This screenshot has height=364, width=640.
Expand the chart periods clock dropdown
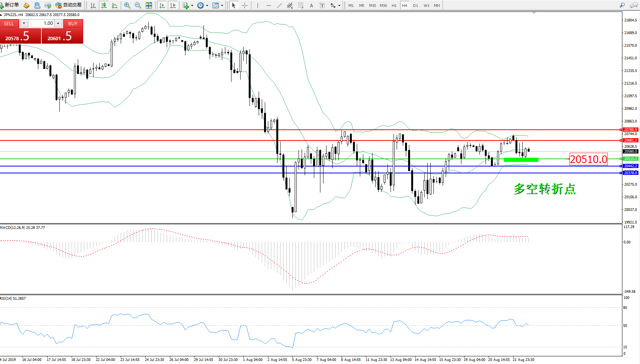(x=207, y=5)
